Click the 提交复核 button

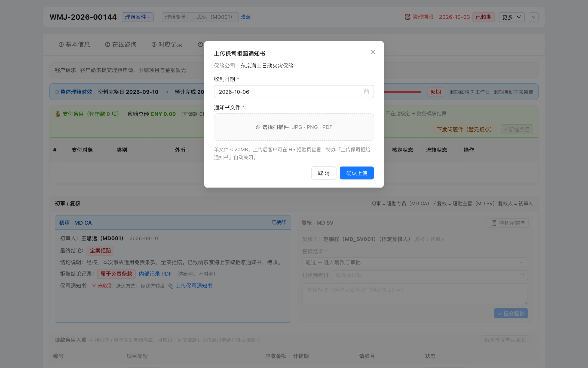point(511,313)
